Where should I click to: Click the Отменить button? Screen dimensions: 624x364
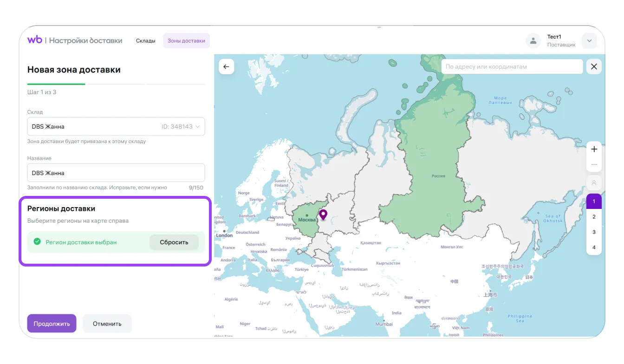[107, 324]
